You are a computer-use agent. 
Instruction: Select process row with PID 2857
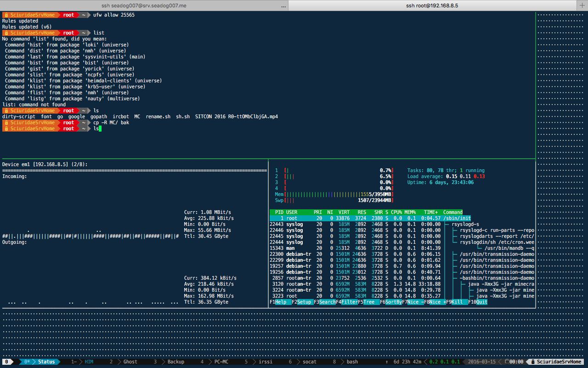(402, 278)
